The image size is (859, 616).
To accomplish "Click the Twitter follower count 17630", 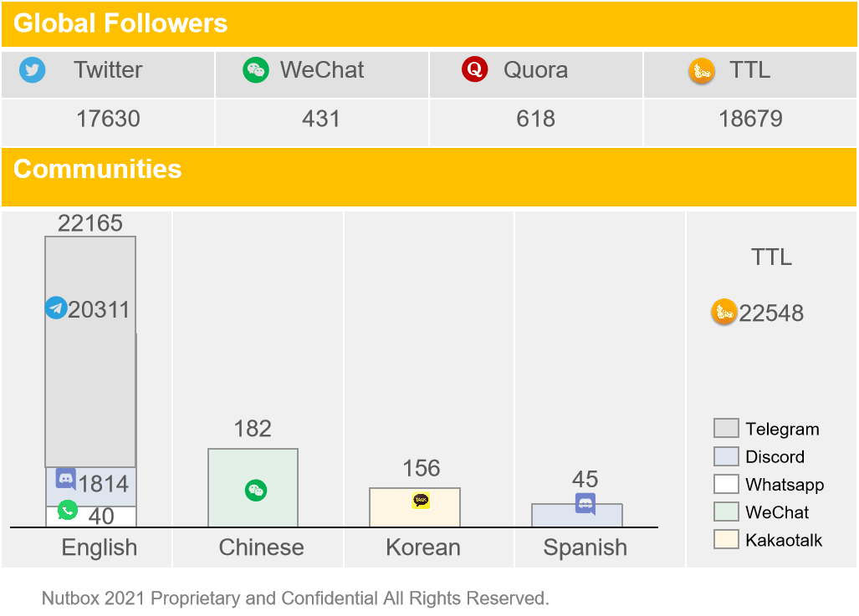I will pyautogui.click(x=108, y=119).
